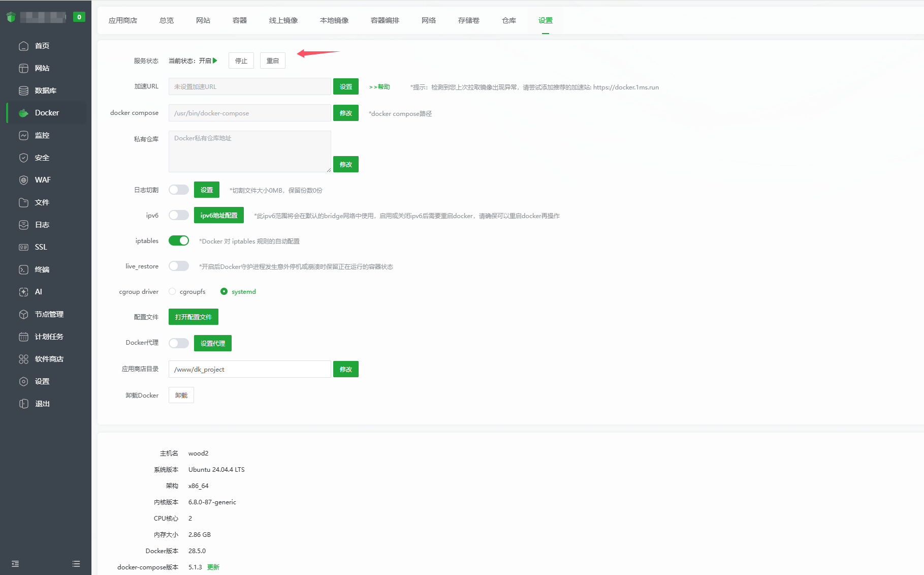Click the 停止 stop service button
The image size is (924, 575).
pos(241,60)
